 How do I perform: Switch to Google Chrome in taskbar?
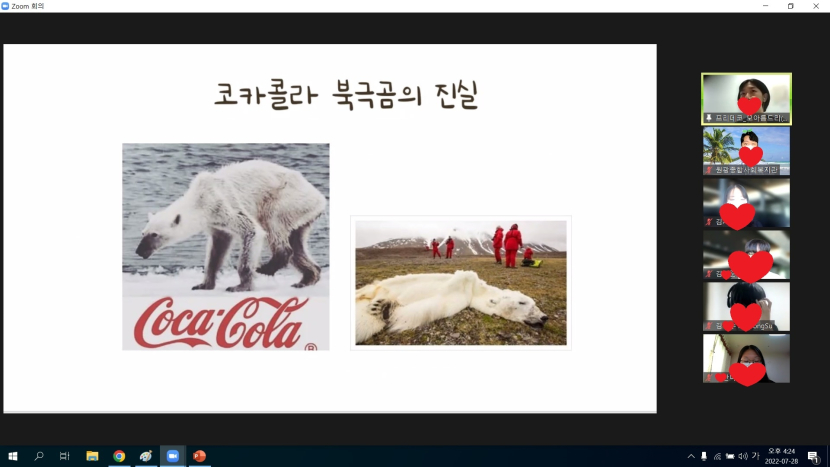119,456
